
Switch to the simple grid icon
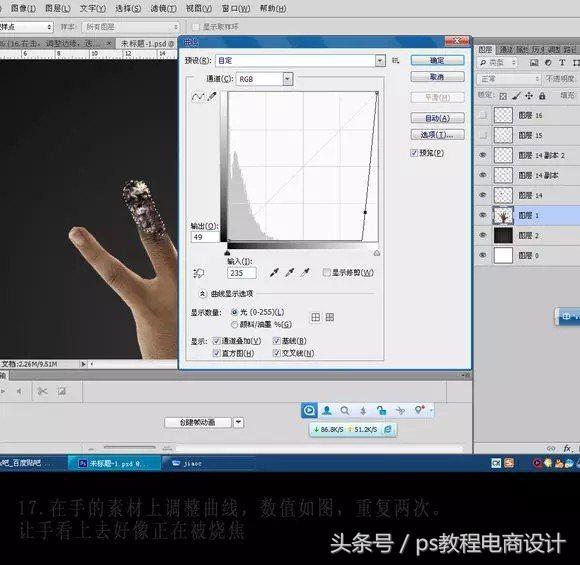pos(316,317)
